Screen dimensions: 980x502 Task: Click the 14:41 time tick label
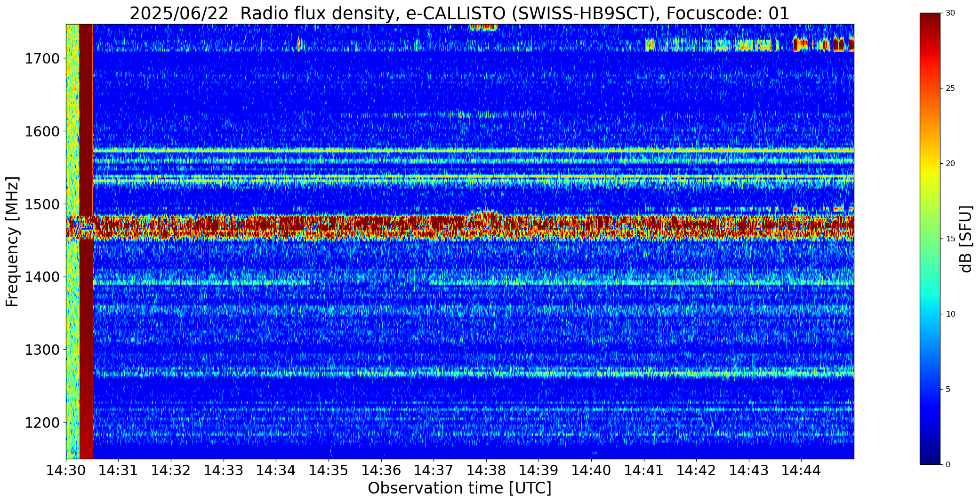coord(644,470)
